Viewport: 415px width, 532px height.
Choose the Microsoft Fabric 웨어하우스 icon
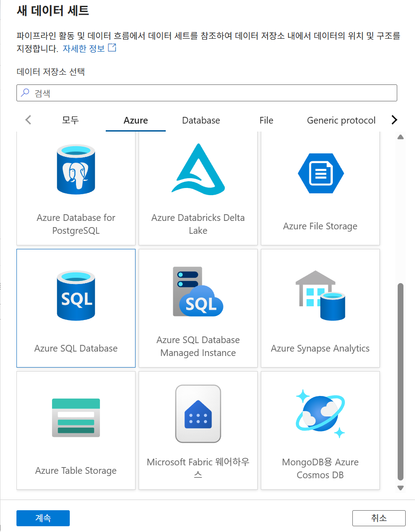[x=198, y=414]
